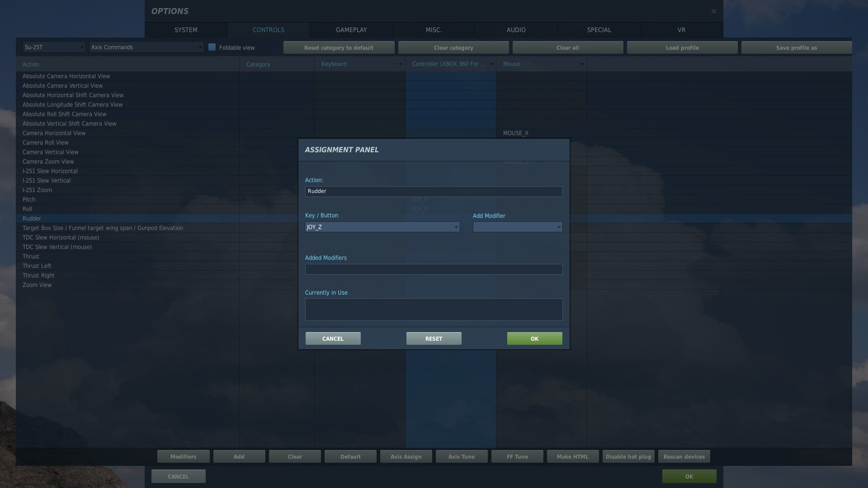Open the Su-25T aircraft dropdown

point(54,47)
